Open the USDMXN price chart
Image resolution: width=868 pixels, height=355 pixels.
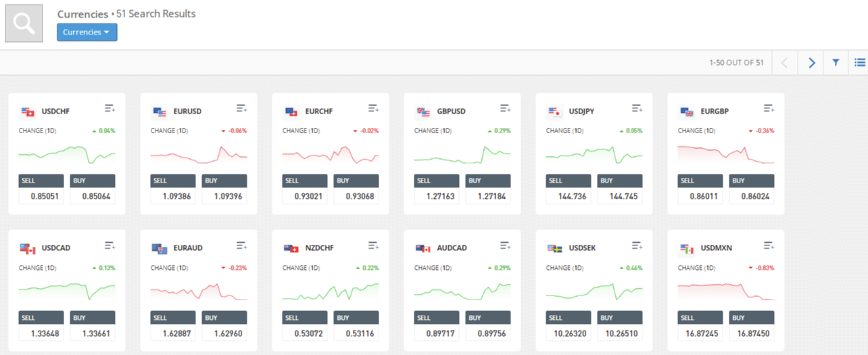pos(726,291)
